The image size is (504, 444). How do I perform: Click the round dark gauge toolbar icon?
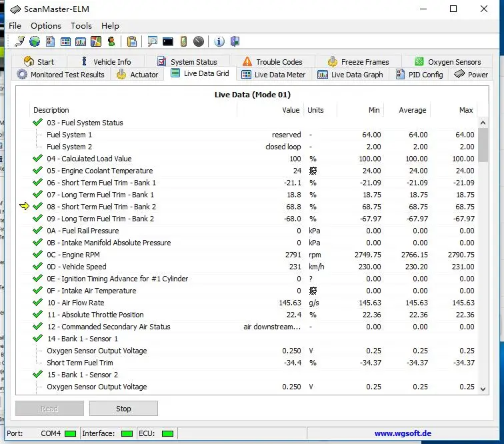click(x=199, y=41)
